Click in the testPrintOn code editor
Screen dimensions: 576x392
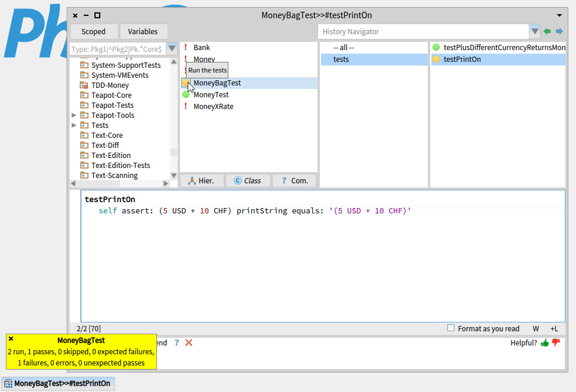(x=323, y=256)
